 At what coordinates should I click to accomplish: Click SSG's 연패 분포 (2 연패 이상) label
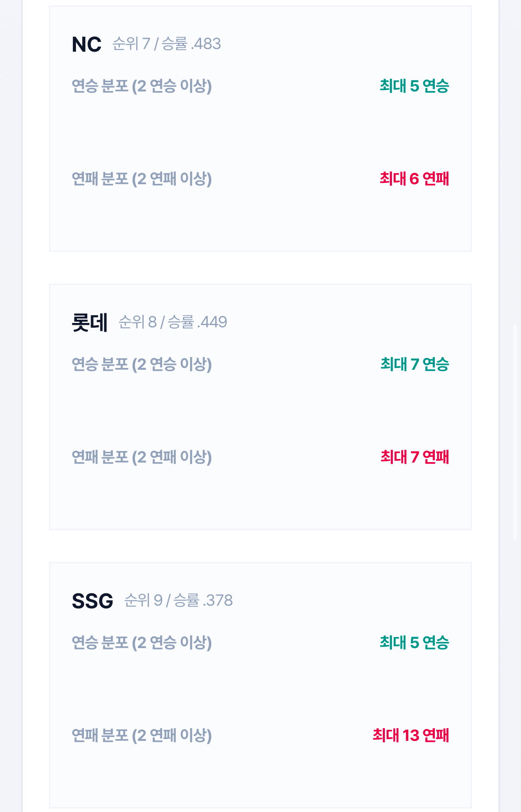pos(142,735)
